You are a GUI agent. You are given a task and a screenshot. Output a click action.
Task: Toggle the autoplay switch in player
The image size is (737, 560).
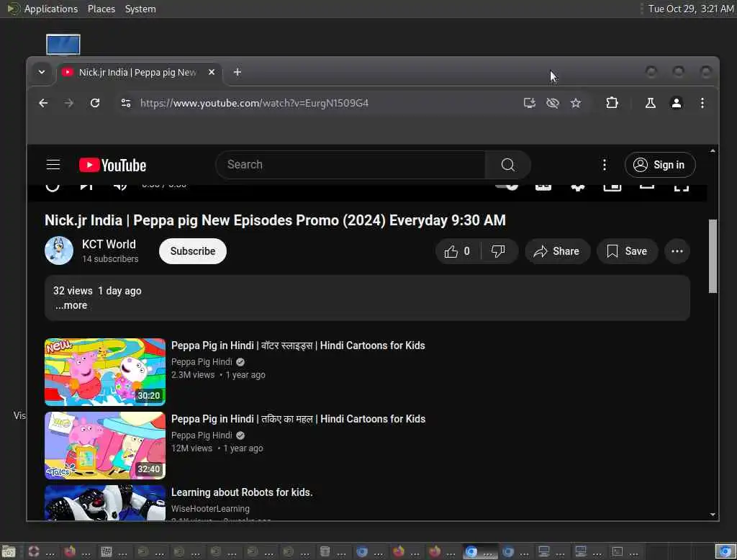pos(507,186)
